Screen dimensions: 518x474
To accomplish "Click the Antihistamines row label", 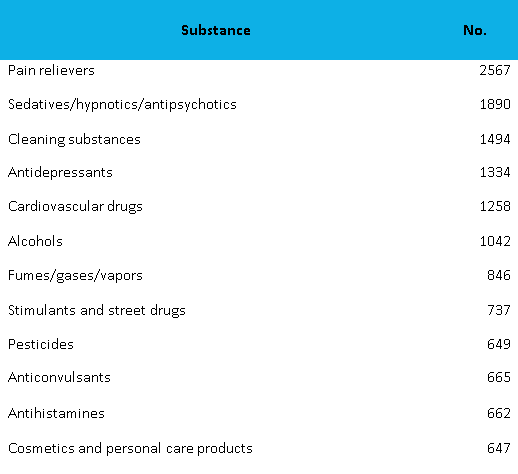I will (56, 413).
